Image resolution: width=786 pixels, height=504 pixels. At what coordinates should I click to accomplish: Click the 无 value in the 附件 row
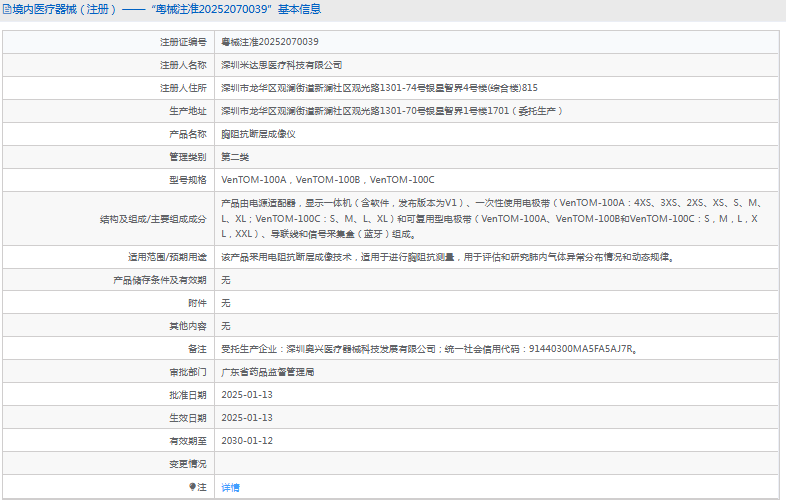(226, 303)
